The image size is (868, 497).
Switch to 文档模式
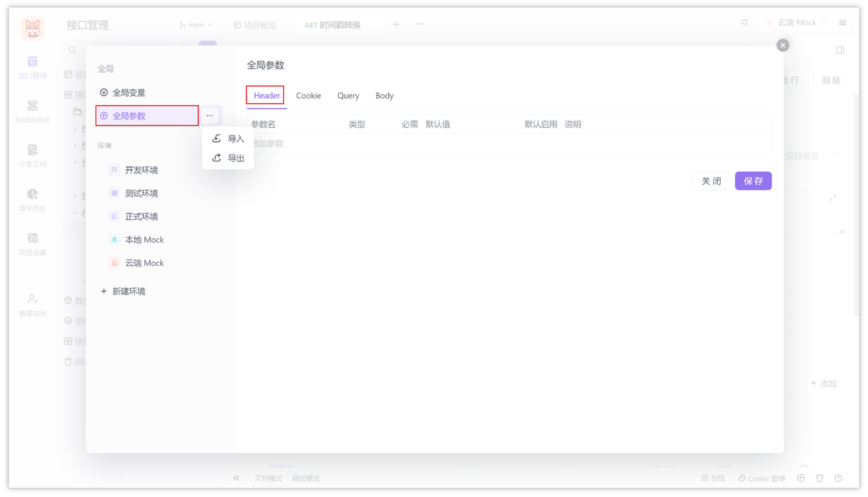(x=269, y=479)
